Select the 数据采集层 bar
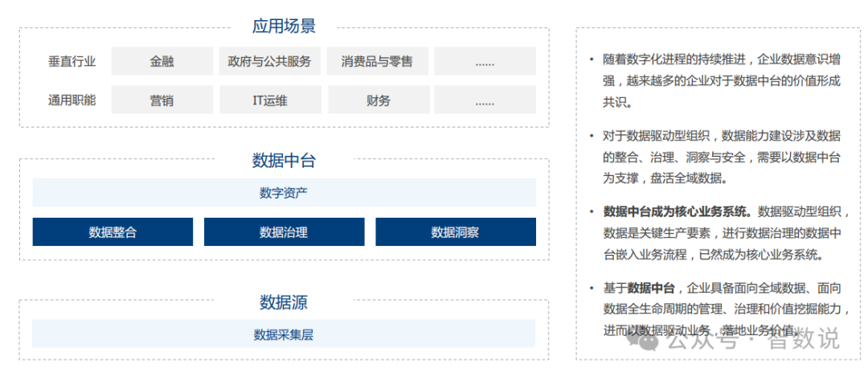Viewport: 868px width, 373px height. pyautogui.click(x=284, y=334)
